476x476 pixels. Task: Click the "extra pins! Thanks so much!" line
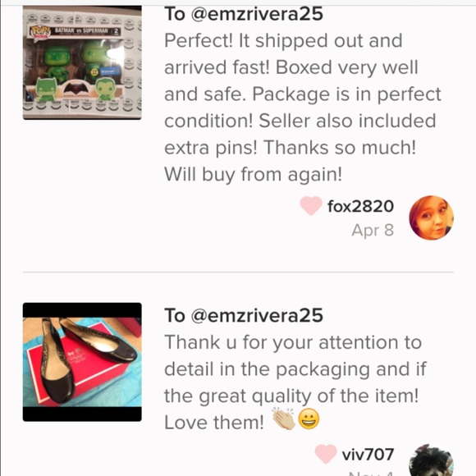290,148
